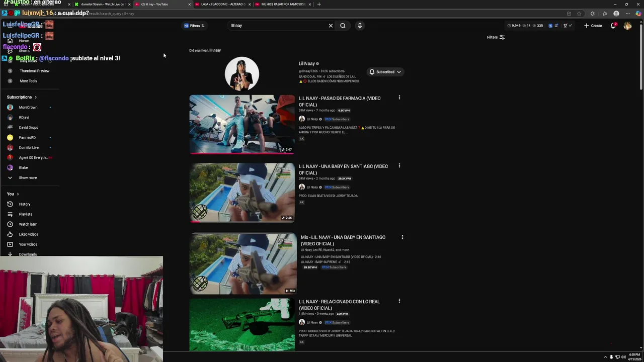Expand the Subscribed notification dropdown
The image size is (644, 362).
pyautogui.click(x=385, y=72)
